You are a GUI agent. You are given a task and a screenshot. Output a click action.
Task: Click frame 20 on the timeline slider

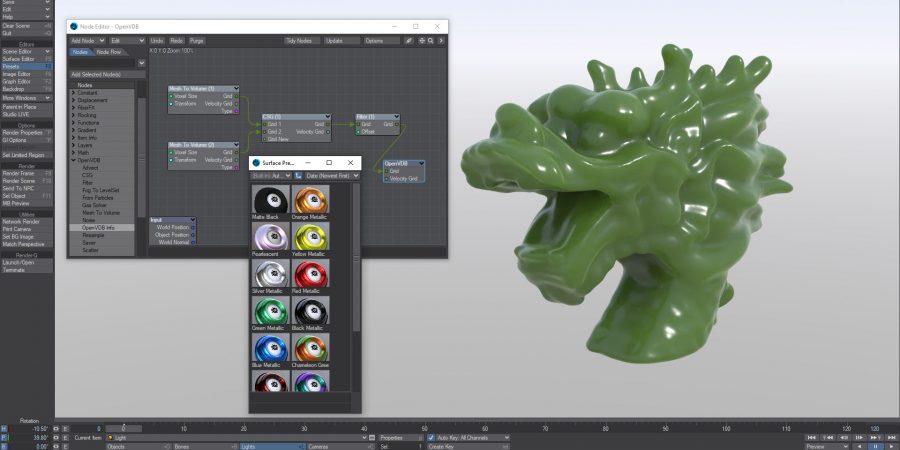point(245,428)
